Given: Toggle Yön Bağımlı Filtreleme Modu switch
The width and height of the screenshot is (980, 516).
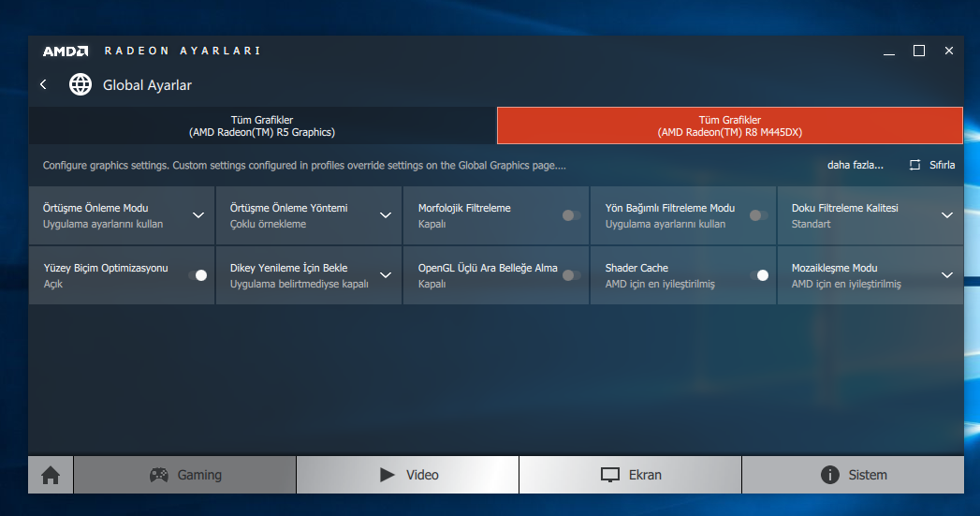Looking at the screenshot, I should pos(758,215).
